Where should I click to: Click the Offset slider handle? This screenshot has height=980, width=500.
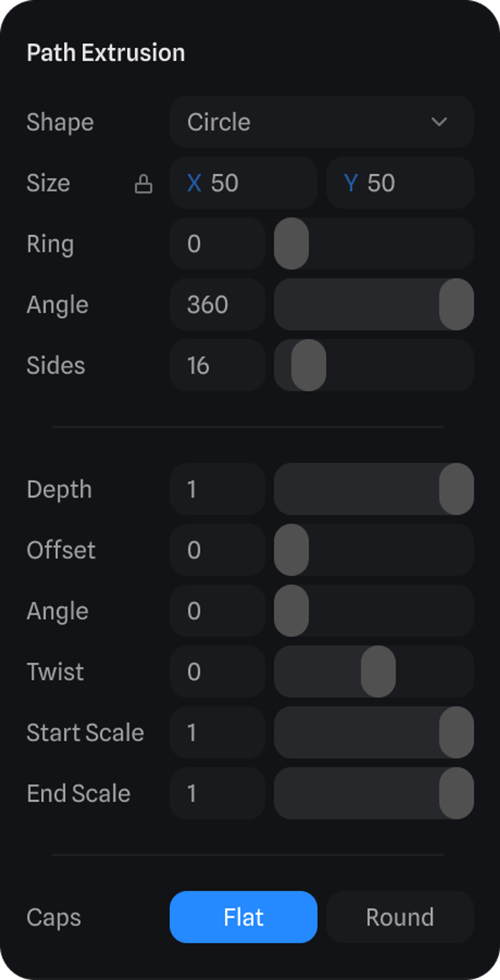[291, 550]
